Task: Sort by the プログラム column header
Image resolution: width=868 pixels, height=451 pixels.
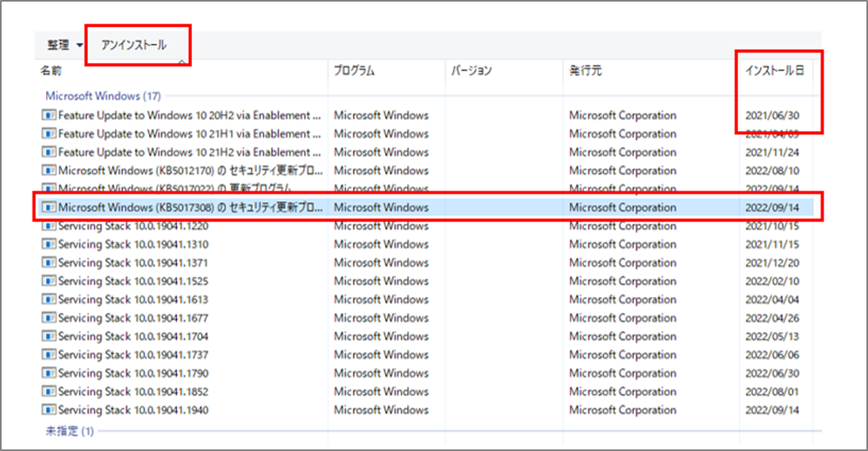Action: (x=354, y=71)
